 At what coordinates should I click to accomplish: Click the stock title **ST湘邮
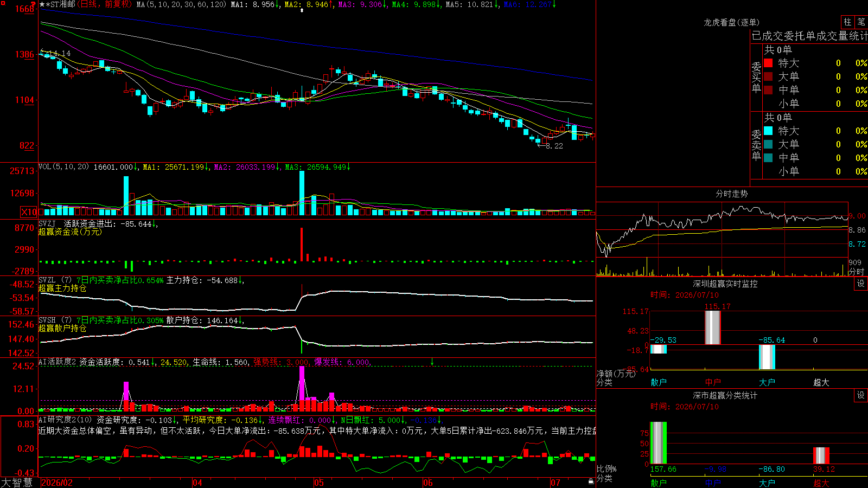pyautogui.click(x=58, y=4)
